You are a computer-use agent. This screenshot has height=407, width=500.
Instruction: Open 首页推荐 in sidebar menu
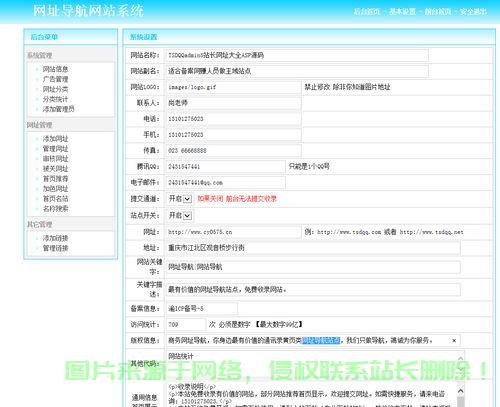[x=55, y=179]
